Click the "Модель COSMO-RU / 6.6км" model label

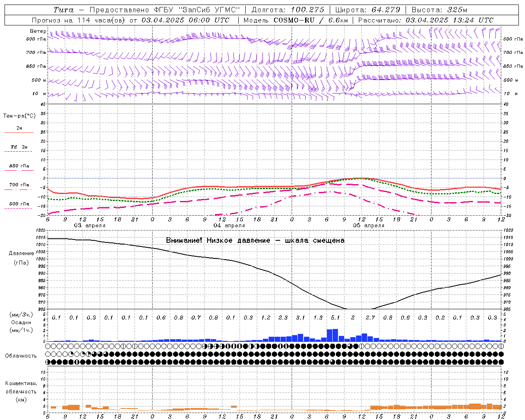click(295, 20)
